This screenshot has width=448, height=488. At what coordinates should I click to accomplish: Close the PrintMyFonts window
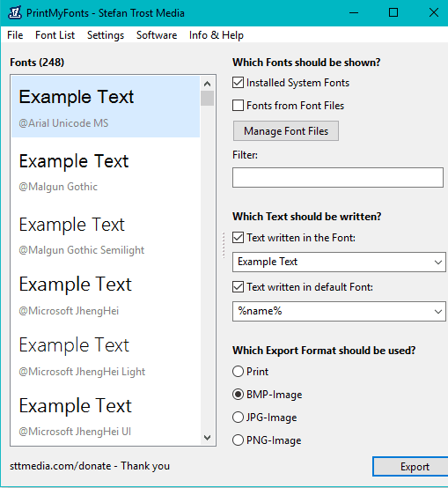[433, 12]
